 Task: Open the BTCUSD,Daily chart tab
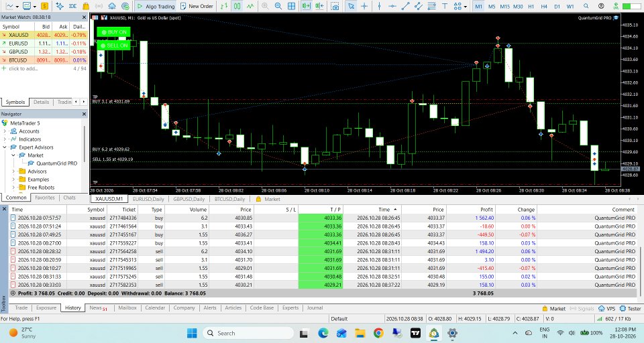click(x=229, y=199)
